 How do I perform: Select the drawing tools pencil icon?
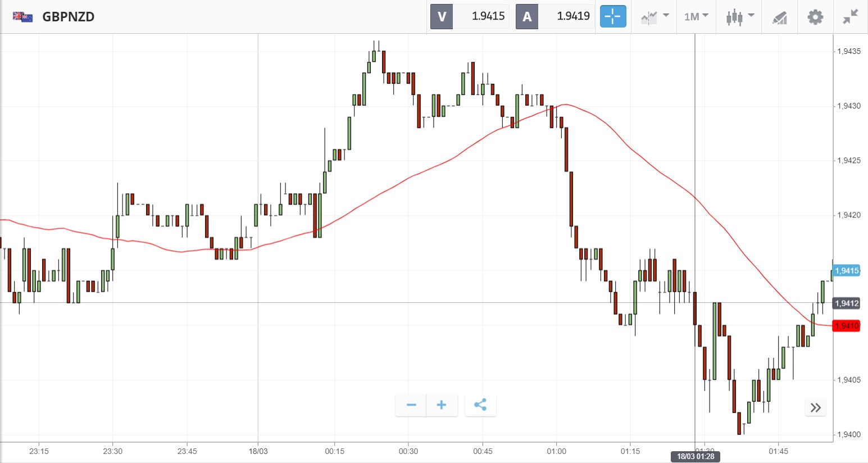[779, 17]
